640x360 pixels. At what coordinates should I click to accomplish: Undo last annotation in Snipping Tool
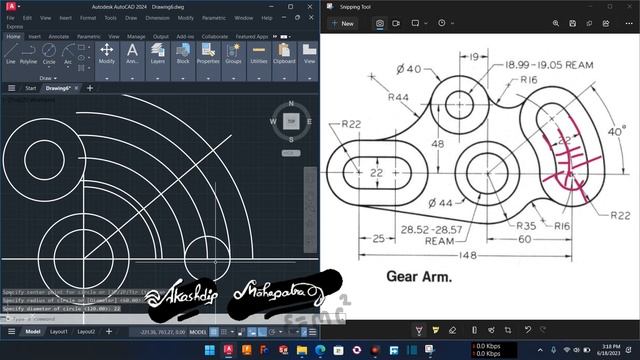[527, 330]
